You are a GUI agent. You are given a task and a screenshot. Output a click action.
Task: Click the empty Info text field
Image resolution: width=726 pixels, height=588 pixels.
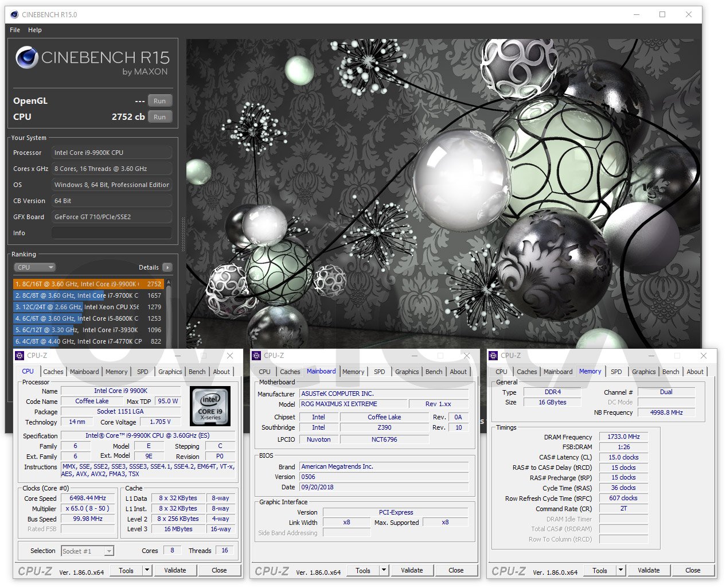pyautogui.click(x=111, y=233)
